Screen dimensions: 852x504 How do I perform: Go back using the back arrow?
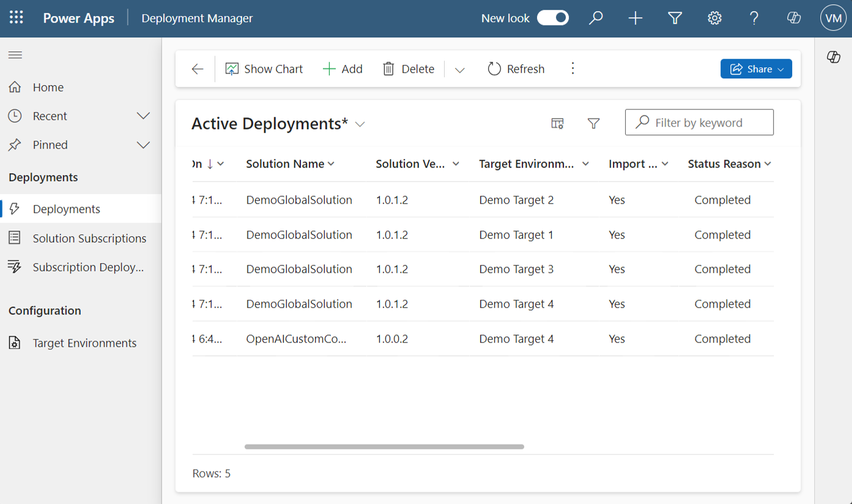tap(198, 69)
